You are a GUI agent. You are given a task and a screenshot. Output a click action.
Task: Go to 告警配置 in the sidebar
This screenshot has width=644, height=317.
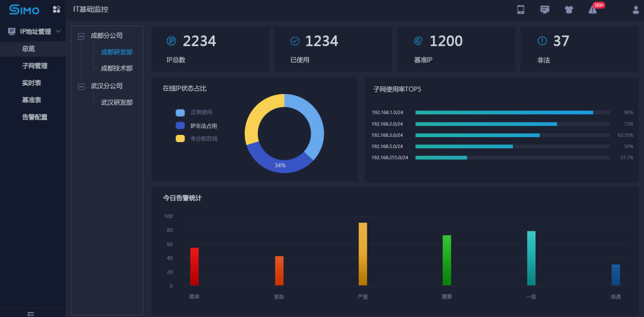tap(35, 117)
